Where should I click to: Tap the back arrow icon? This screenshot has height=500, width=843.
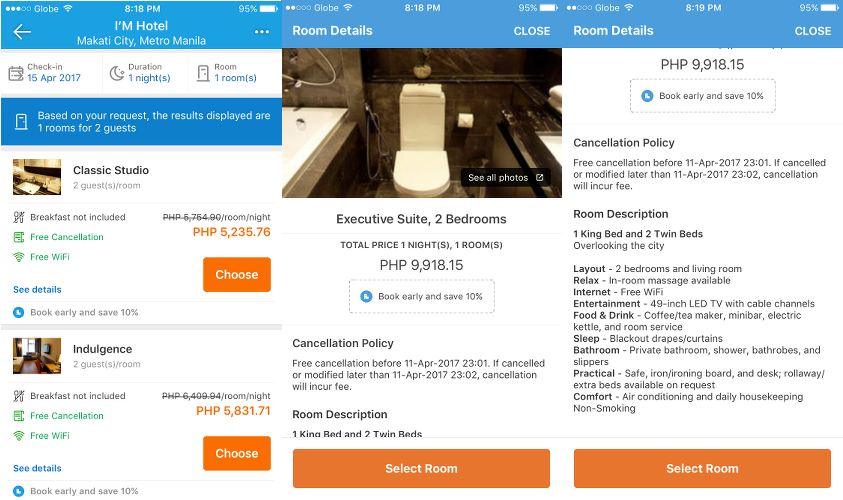point(22,31)
